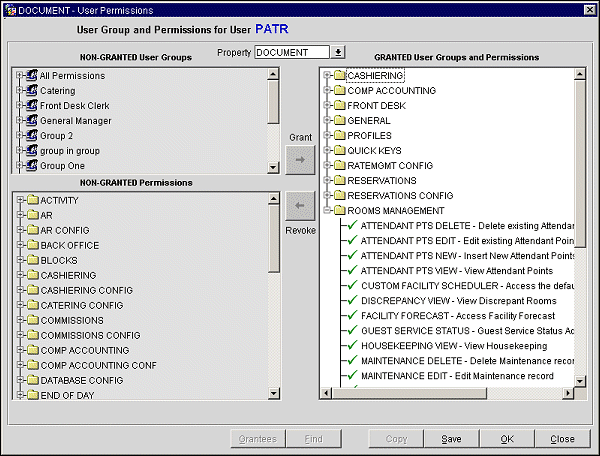
Task: Toggle checkmark for FACILITY FORECAST permission
Action: point(351,315)
